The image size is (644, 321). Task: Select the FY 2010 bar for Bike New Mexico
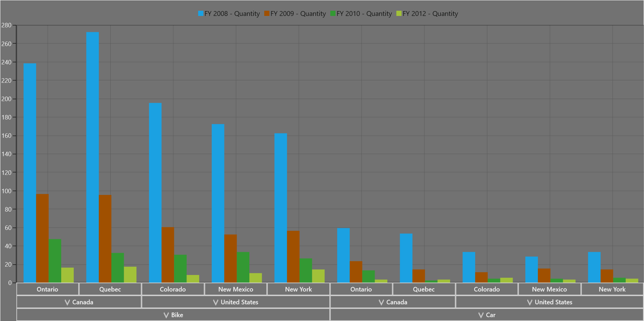(243, 267)
